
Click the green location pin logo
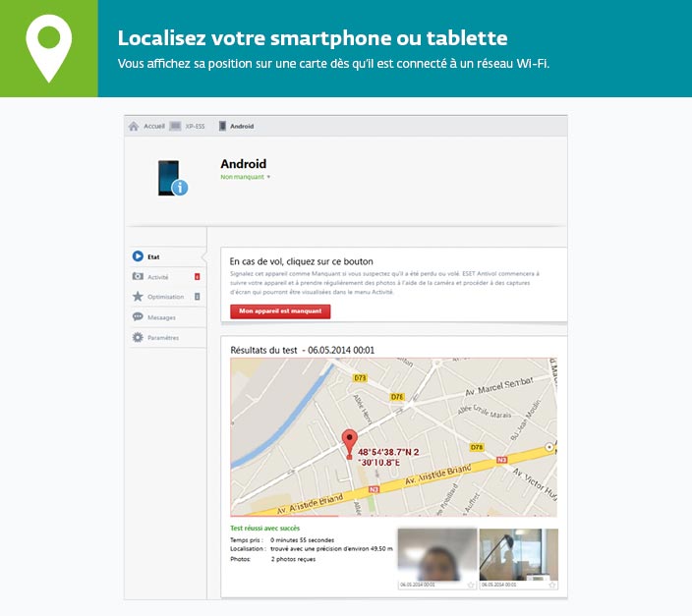(x=48, y=48)
